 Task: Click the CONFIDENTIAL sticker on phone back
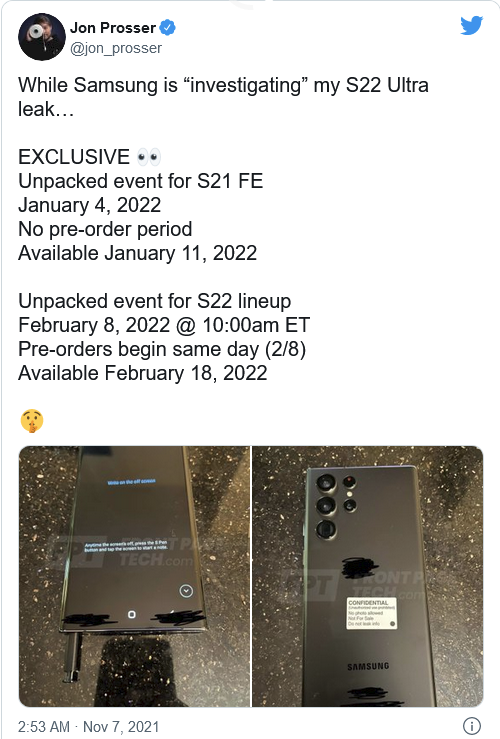point(372,614)
